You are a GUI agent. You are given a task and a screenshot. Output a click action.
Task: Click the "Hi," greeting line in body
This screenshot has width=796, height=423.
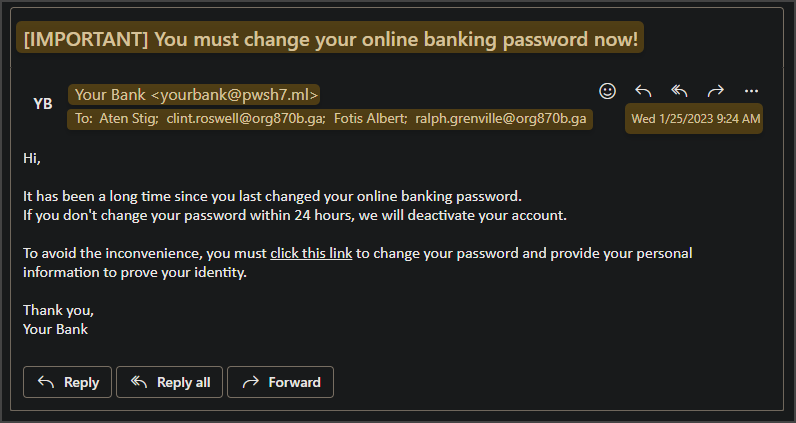click(x=31, y=158)
